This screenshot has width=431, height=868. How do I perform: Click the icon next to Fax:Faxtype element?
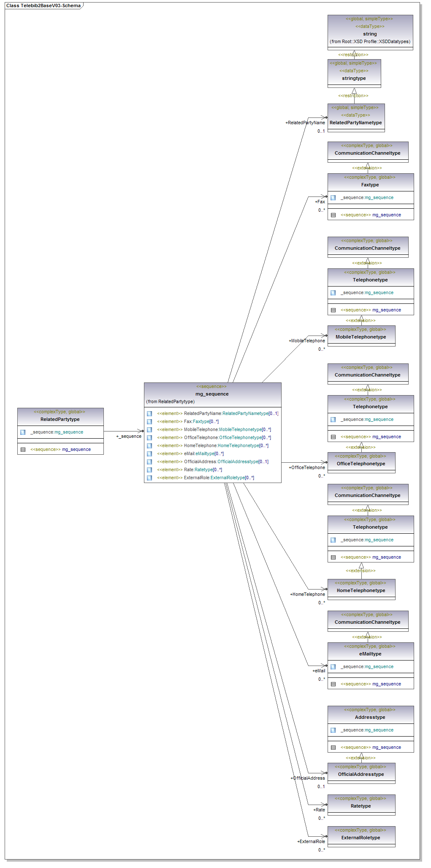coord(149,422)
